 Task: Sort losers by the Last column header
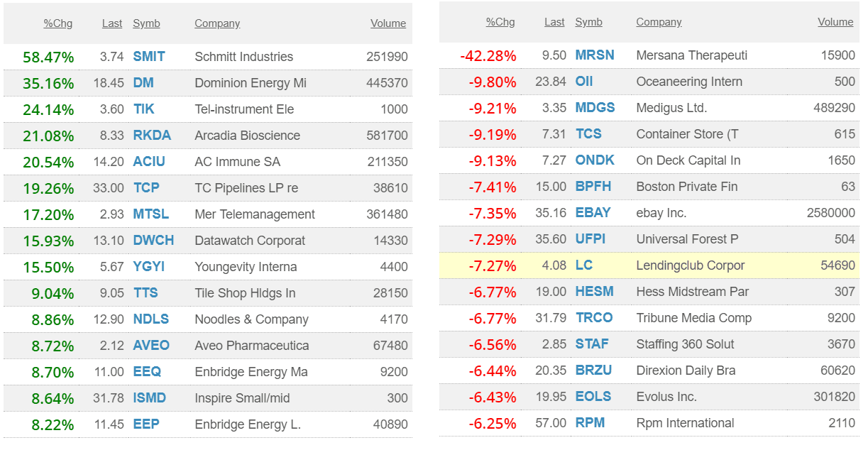[x=554, y=22]
